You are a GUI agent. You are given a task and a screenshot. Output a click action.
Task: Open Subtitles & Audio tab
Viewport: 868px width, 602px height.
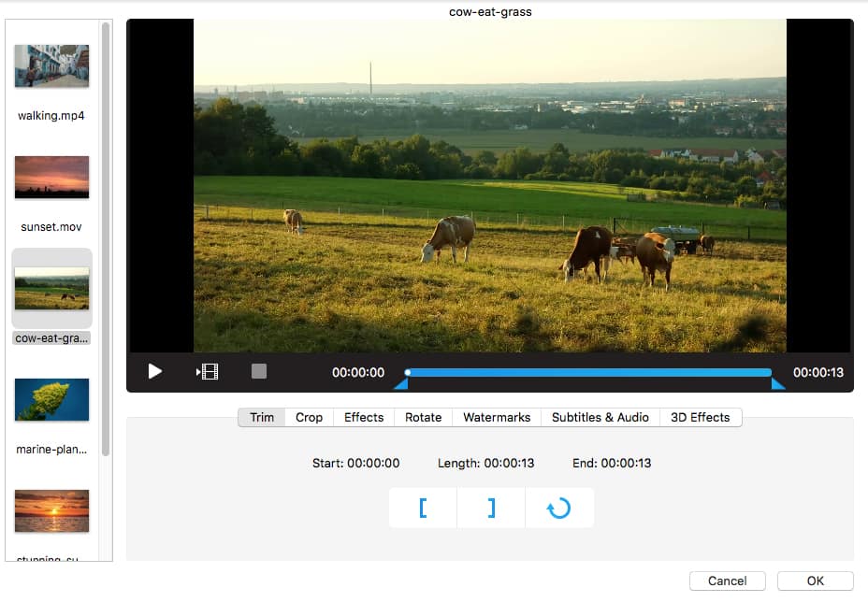tap(600, 417)
